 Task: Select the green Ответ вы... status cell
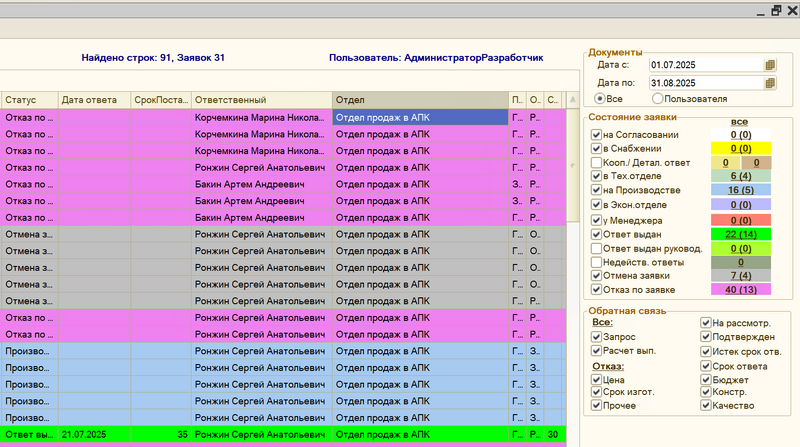coord(30,435)
